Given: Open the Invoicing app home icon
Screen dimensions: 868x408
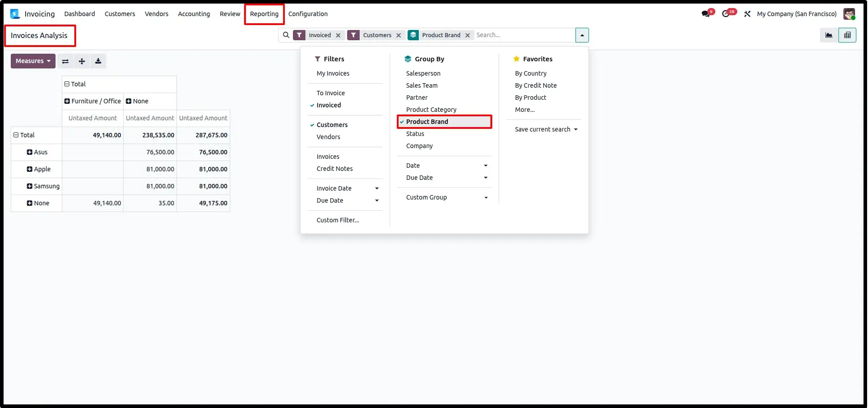Looking at the screenshot, I should pos(15,14).
